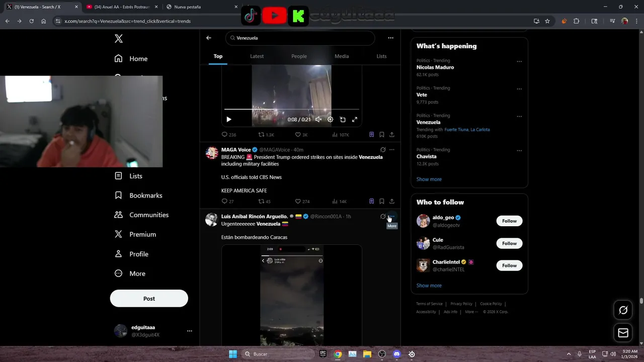Switch to the People tab
Image resolution: width=644 pixels, height=362 pixels.
(299, 56)
